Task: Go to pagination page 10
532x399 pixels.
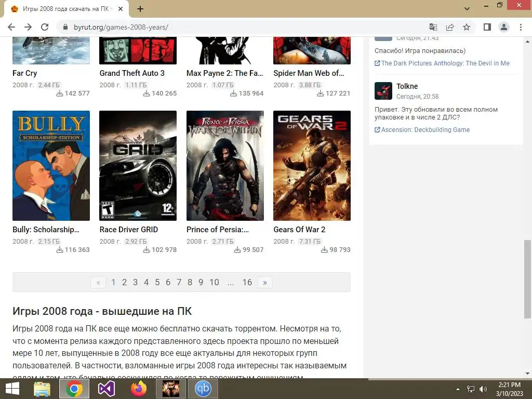Action: (x=214, y=282)
